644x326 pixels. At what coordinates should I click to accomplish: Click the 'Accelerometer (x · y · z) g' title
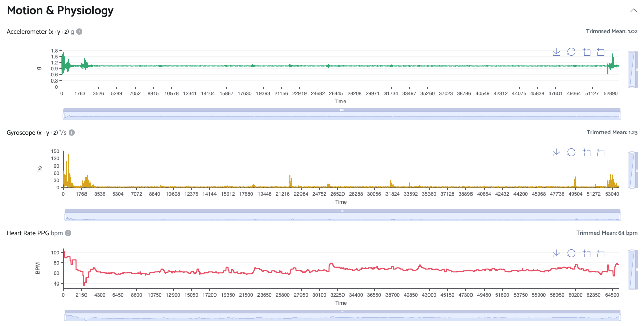(40, 32)
